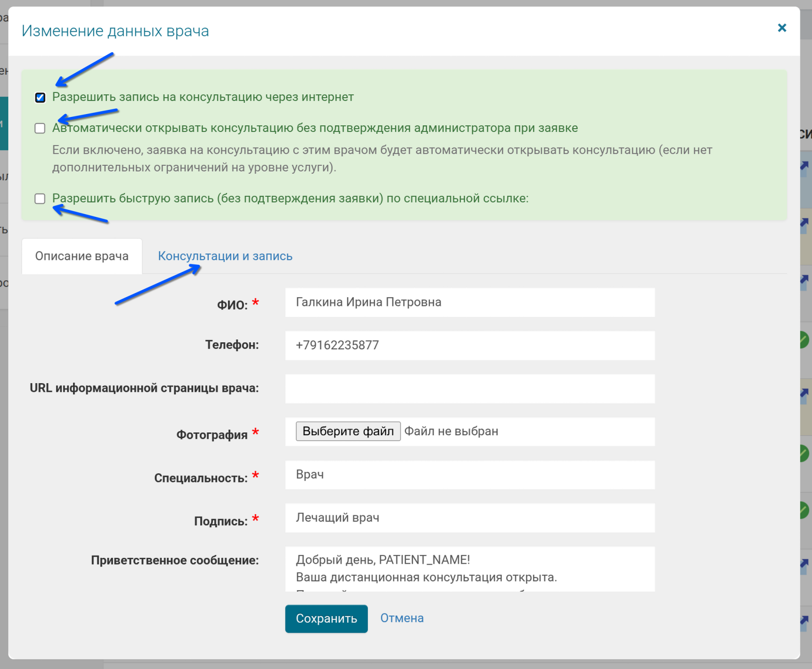
Task: Click the Приветственное сообщение field label
Action: (x=175, y=560)
